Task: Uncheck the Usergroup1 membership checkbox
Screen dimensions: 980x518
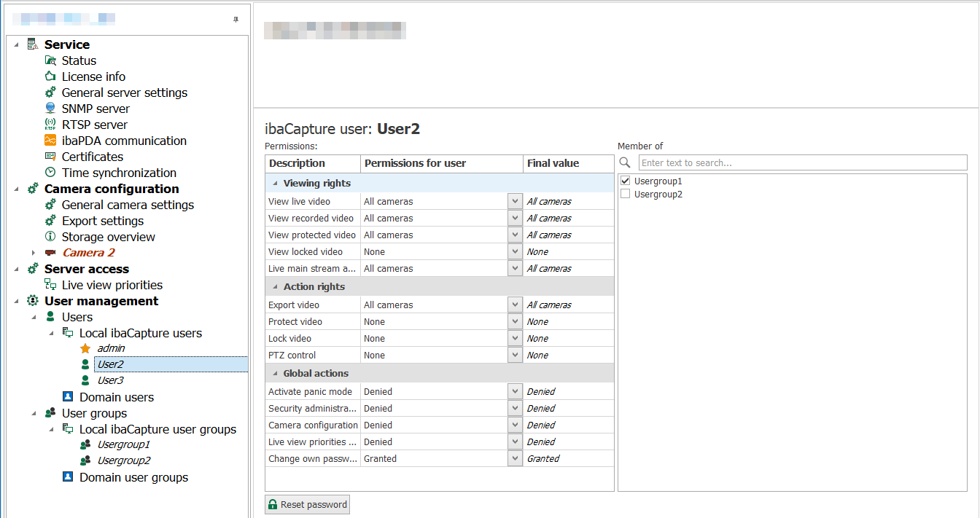Action: 625,181
